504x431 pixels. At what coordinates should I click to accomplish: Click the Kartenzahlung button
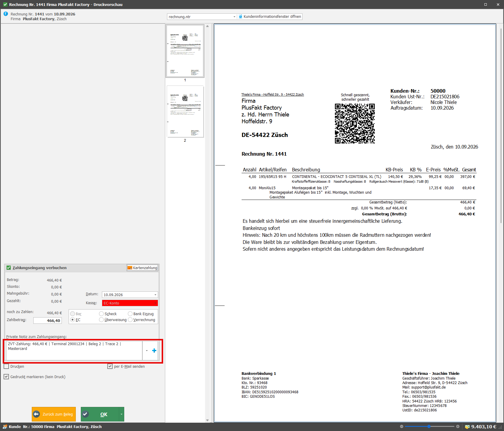point(142,268)
